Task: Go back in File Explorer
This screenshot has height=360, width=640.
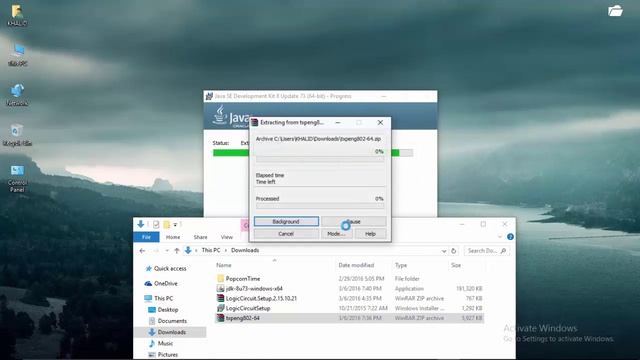Action: pyautogui.click(x=142, y=251)
